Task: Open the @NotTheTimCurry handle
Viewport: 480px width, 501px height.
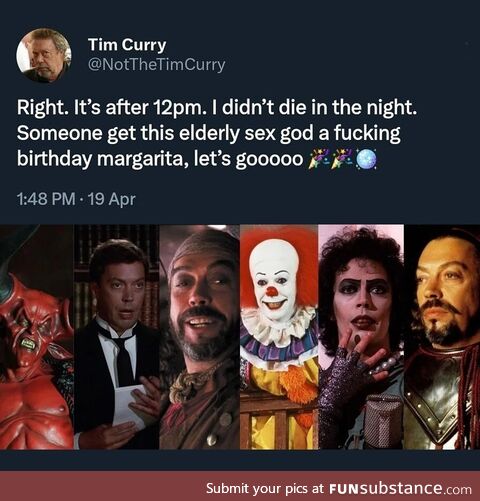Action: pos(156,65)
